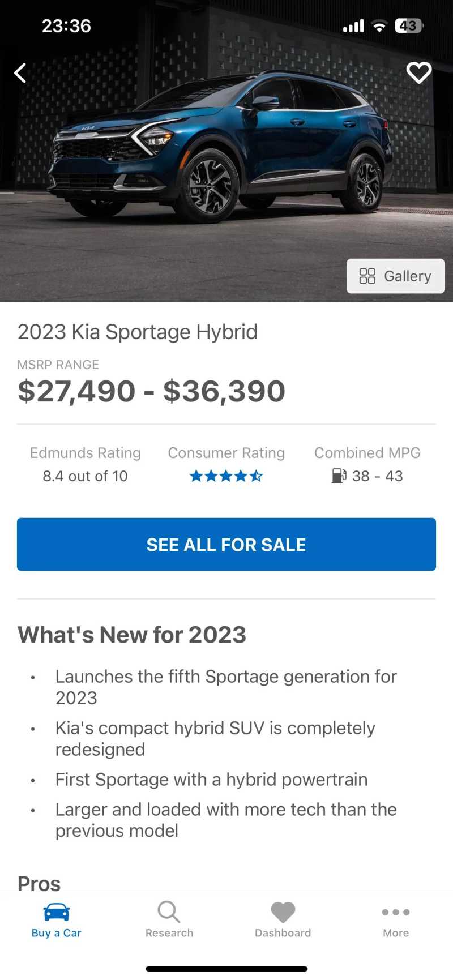The image size is (453, 980).
Task: Tap the Gallery grid icon
Action: [367, 276]
